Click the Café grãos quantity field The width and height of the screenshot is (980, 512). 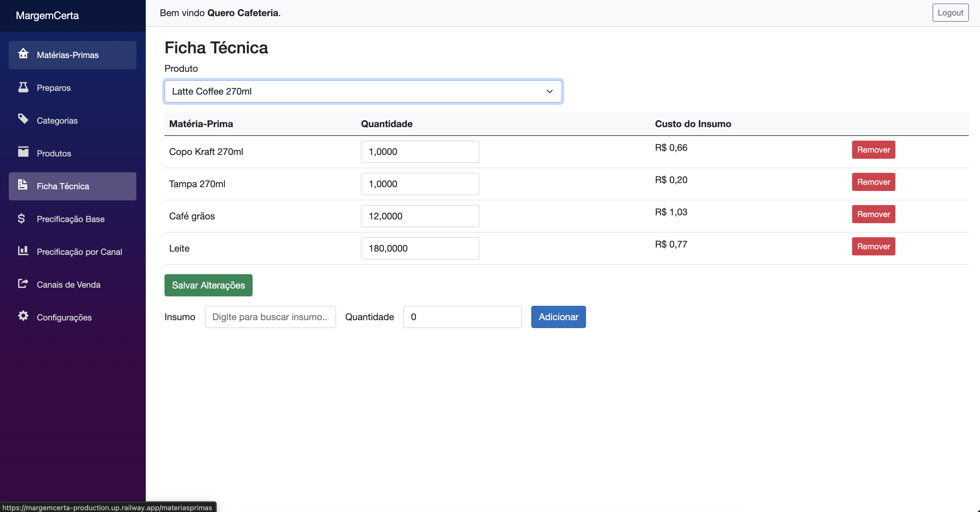(x=420, y=216)
